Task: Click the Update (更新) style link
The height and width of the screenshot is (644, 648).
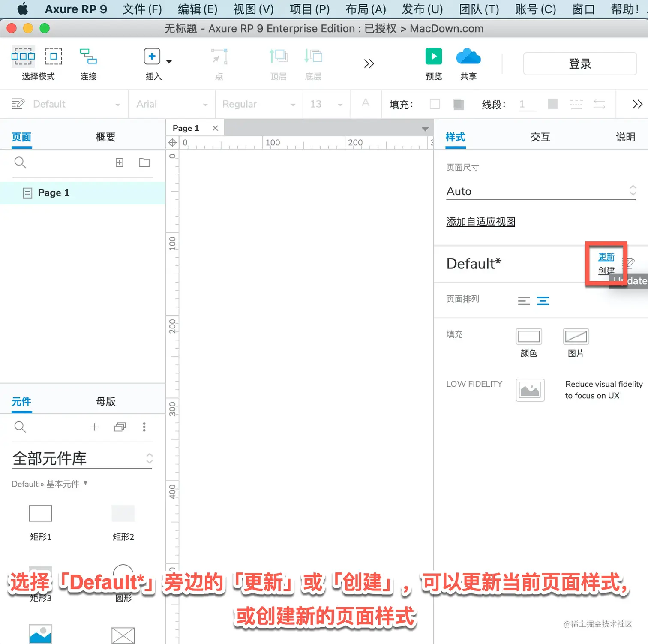Action: (x=606, y=257)
